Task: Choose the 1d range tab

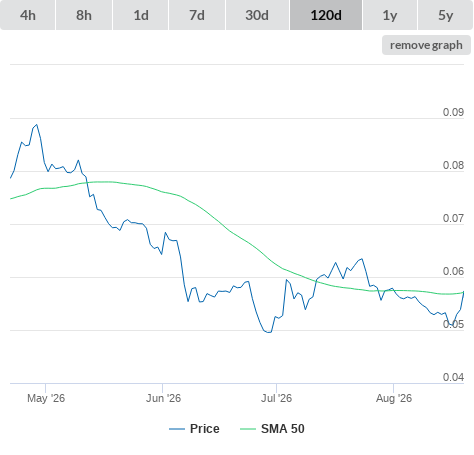Action: pos(141,15)
